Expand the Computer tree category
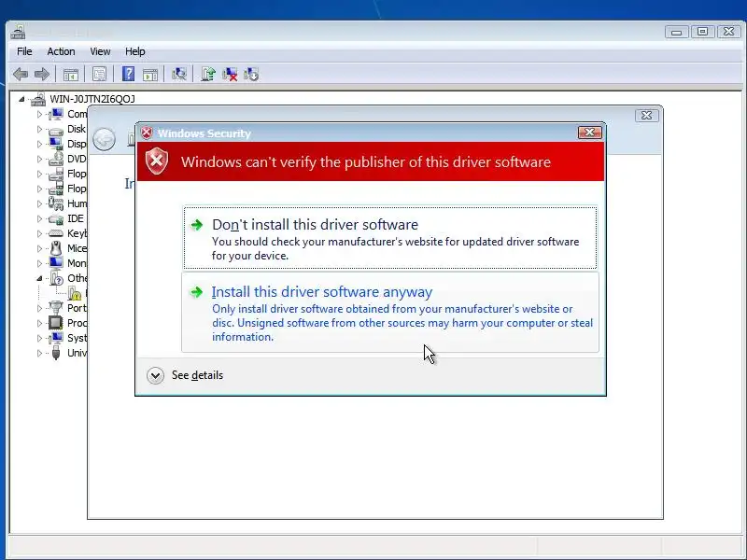The height and width of the screenshot is (560, 747). point(39,114)
